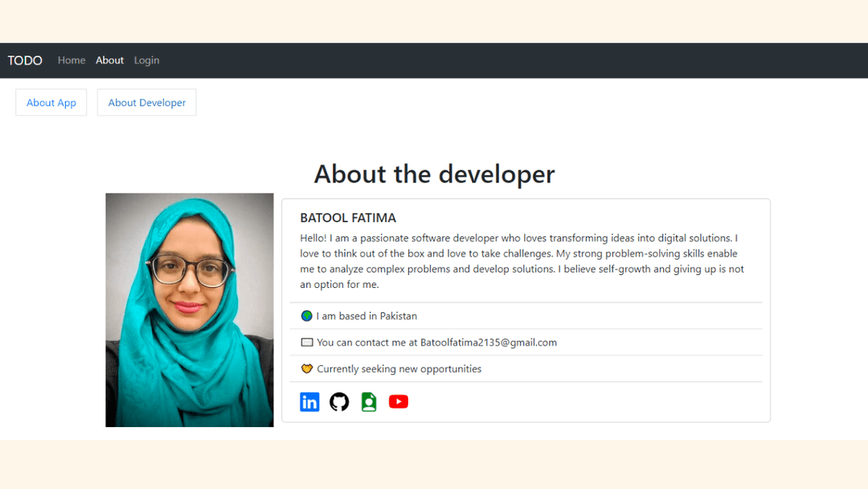Click the BATOOL FATIMA name heading
The height and width of the screenshot is (489, 868).
(348, 218)
